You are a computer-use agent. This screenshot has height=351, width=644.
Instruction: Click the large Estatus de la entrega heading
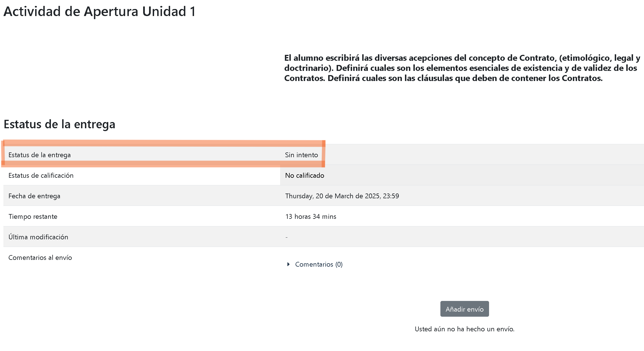pos(59,124)
